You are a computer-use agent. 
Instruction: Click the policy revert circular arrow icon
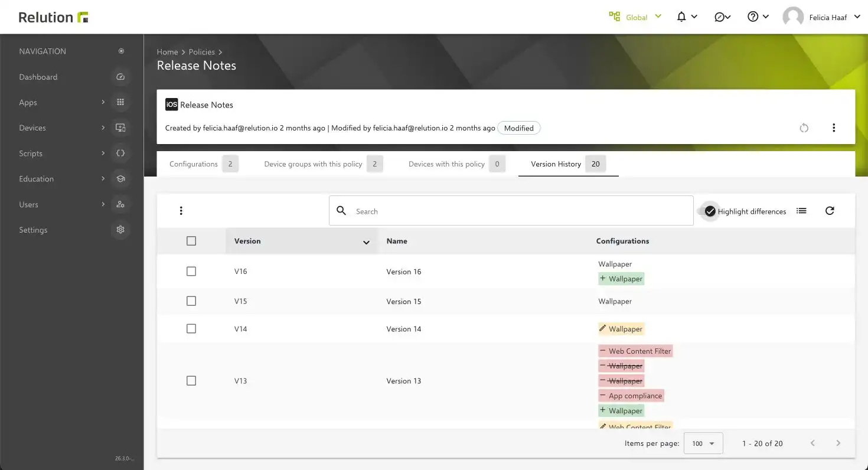[804, 128]
